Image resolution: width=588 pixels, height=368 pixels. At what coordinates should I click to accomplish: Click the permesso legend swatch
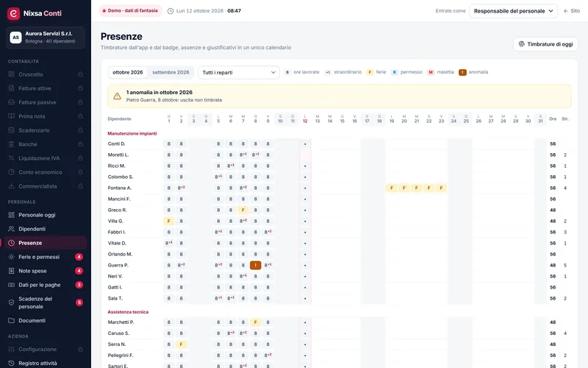(394, 72)
